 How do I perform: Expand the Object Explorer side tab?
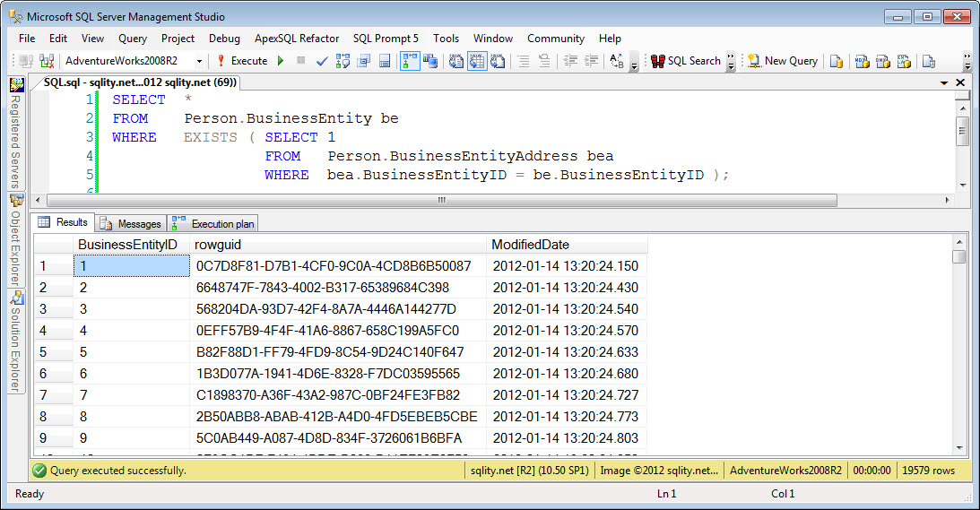coord(15,240)
